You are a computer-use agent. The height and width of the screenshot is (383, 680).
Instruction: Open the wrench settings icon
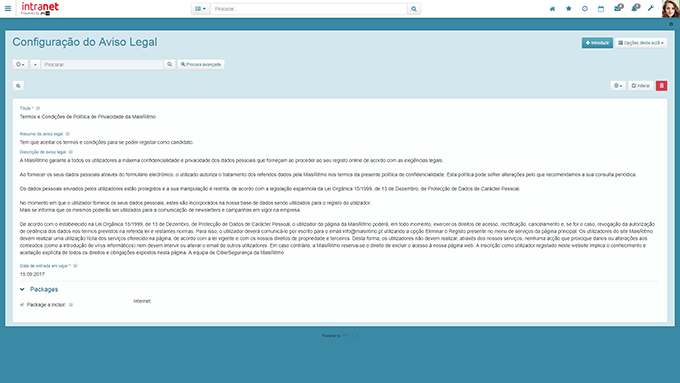click(651, 9)
